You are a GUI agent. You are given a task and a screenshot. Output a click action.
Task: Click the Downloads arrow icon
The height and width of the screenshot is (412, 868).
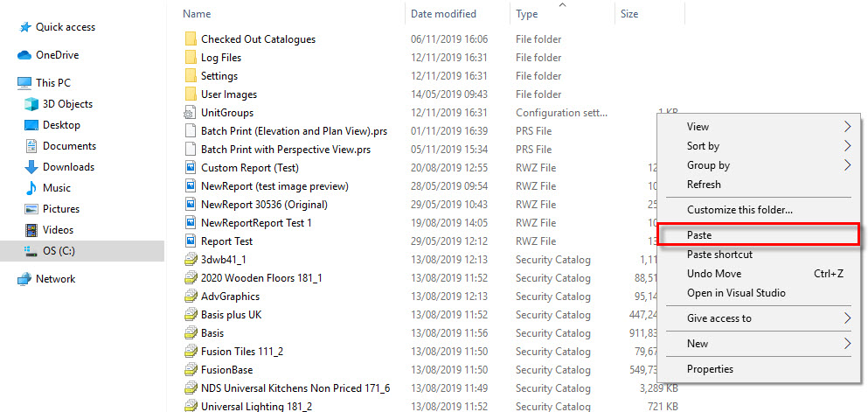click(31, 167)
